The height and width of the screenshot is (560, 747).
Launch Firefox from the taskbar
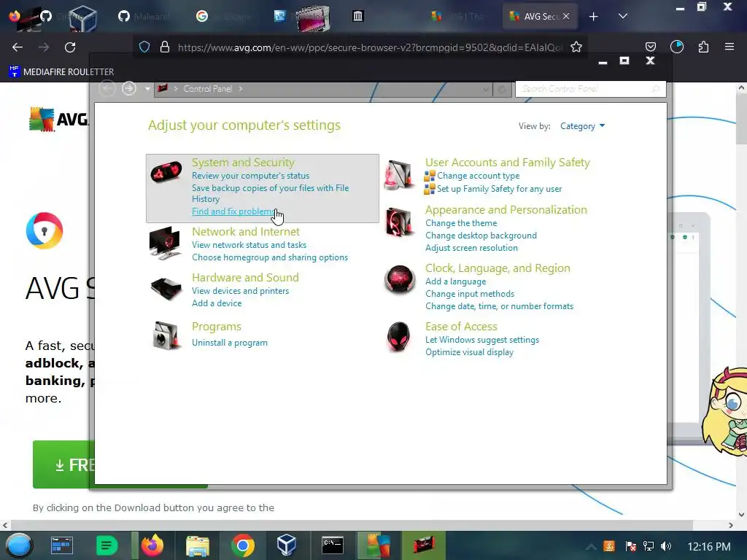[152, 545]
